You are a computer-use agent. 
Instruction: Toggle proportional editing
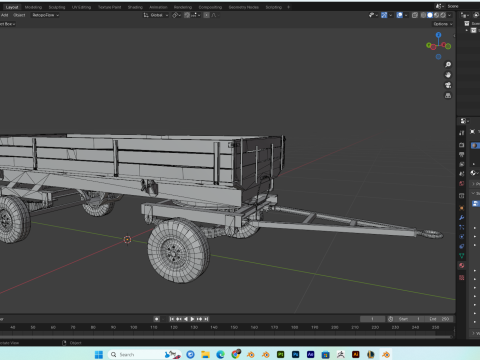click(206, 15)
